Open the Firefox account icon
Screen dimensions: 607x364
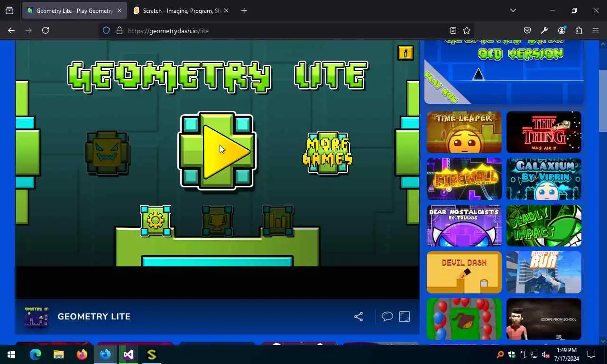[x=561, y=30]
